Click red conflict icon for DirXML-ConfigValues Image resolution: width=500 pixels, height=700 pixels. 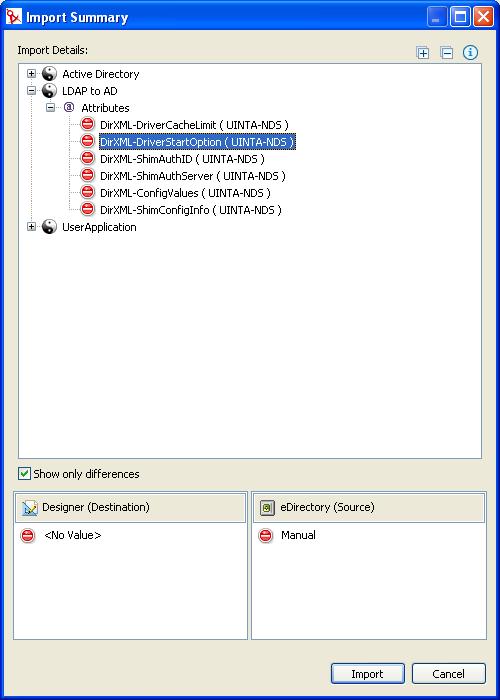tap(88, 192)
